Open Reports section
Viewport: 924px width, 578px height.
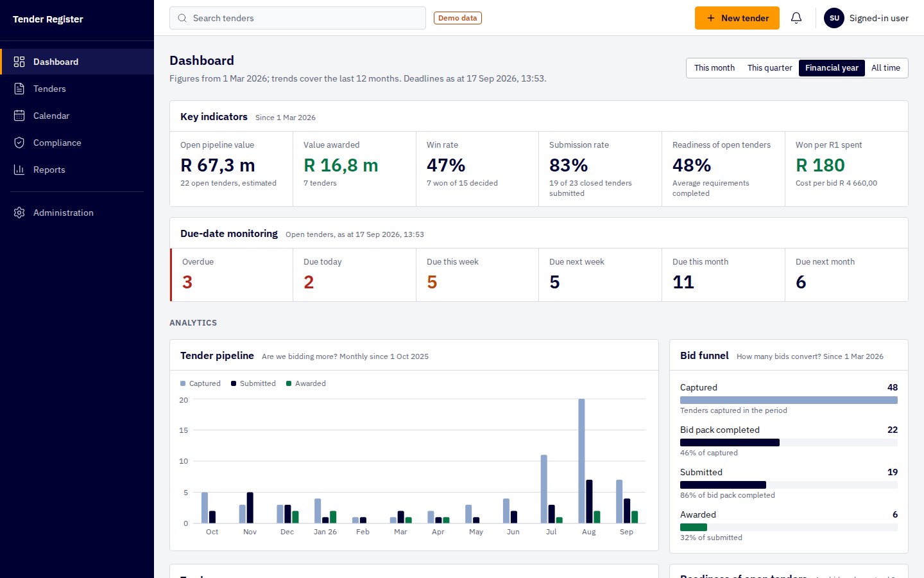(x=77, y=170)
